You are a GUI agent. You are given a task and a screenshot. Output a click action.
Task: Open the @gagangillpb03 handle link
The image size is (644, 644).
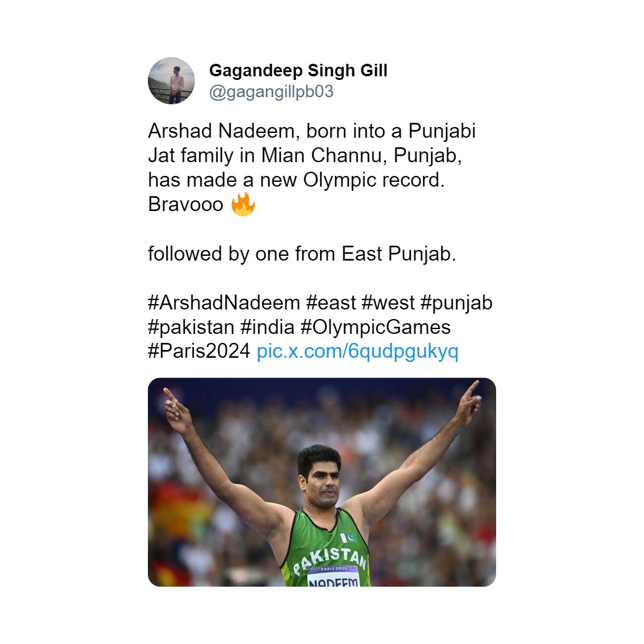coord(271,92)
